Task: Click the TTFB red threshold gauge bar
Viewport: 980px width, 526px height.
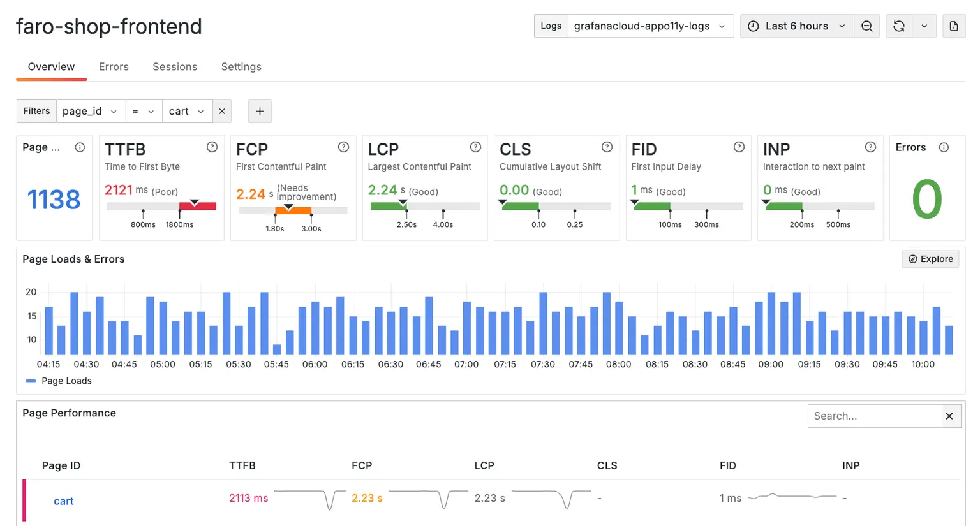Action: tap(198, 206)
